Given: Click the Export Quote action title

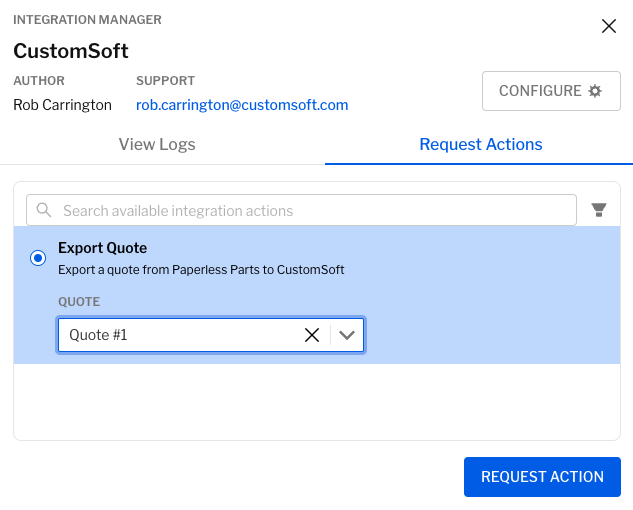Looking at the screenshot, I should pyautogui.click(x=102, y=248).
